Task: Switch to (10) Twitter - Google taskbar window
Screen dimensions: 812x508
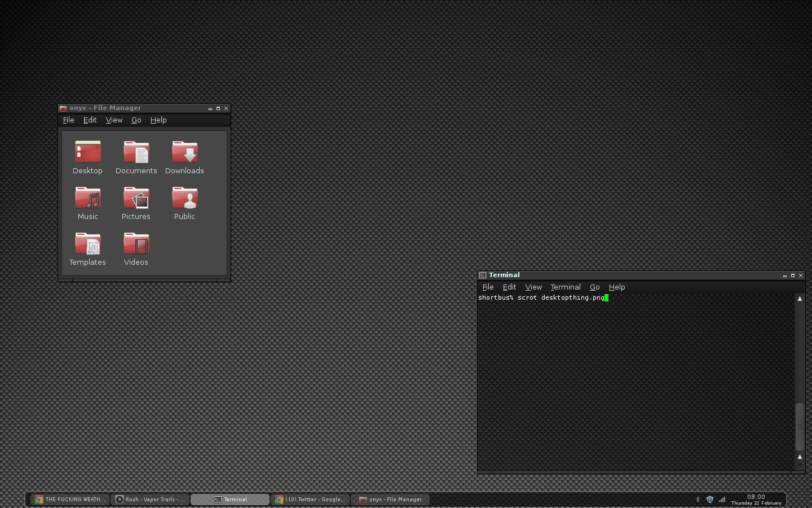Action: tap(310, 500)
